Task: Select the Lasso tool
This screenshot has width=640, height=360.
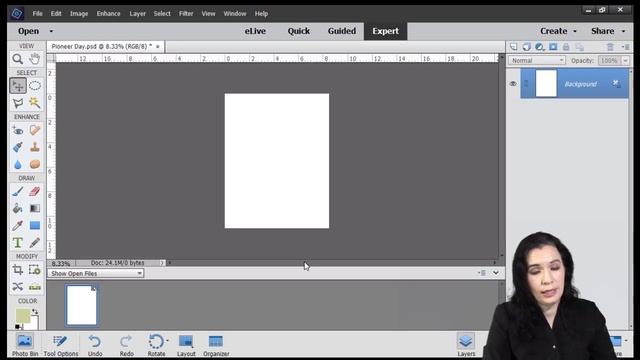Action: point(18,103)
